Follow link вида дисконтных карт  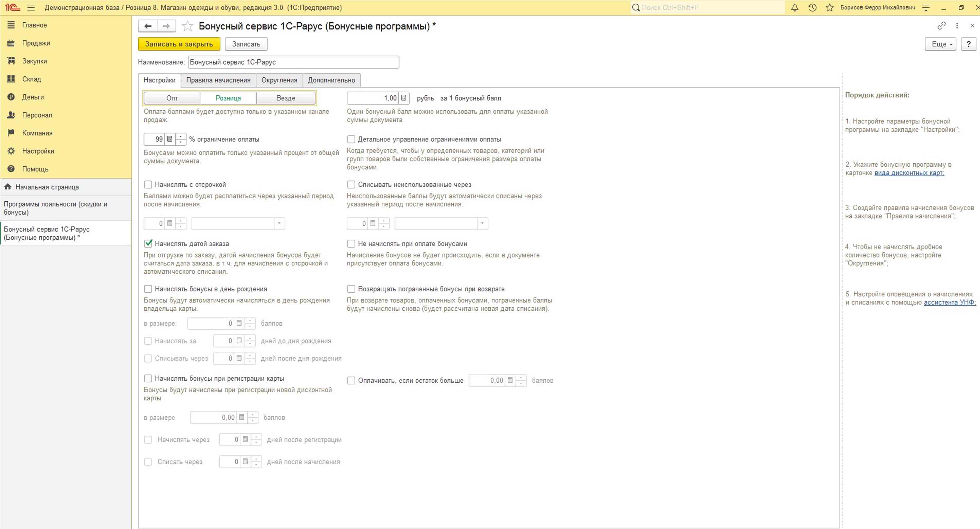[x=909, y=173]
